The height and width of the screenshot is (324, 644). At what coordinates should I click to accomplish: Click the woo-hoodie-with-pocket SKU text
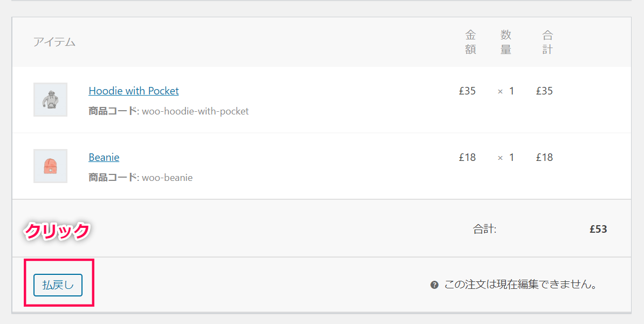pyautogui.click(x=195, y=111)
